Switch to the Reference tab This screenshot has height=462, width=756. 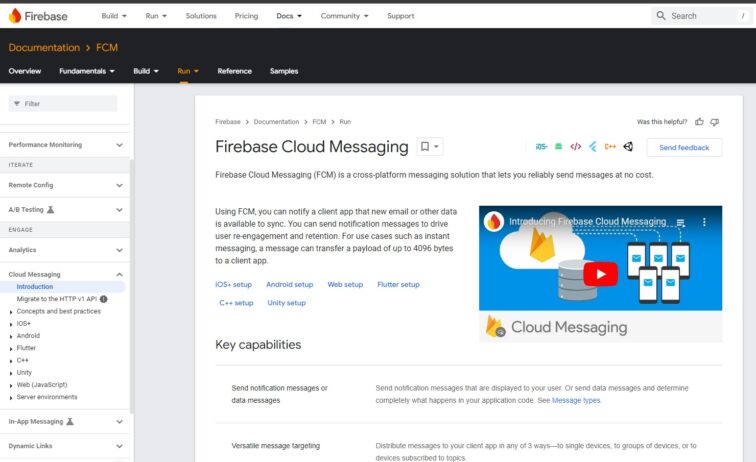click(234, 71)
